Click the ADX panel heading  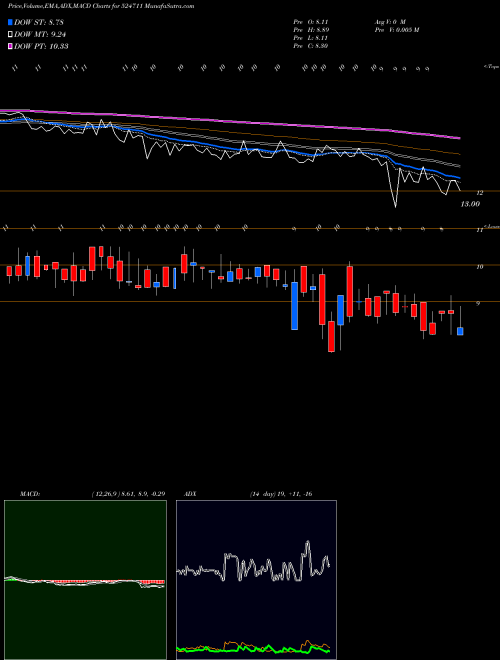click(191, 494)
